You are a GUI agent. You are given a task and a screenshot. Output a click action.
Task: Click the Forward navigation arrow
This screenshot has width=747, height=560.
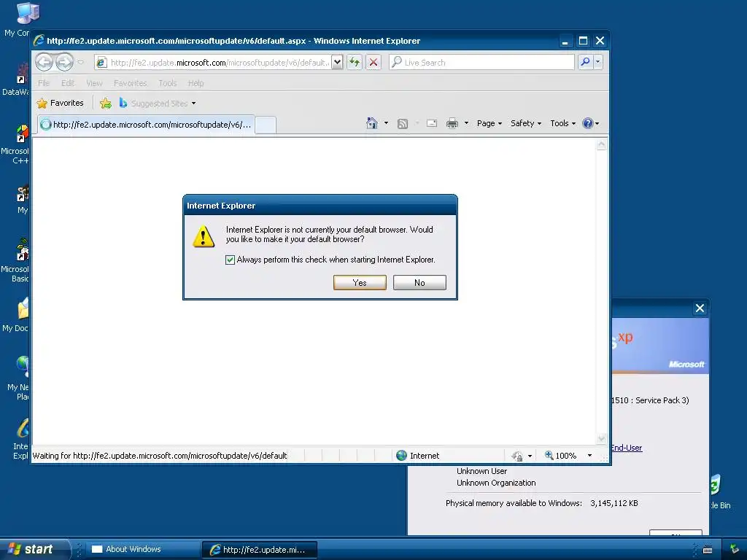[64, 62]
